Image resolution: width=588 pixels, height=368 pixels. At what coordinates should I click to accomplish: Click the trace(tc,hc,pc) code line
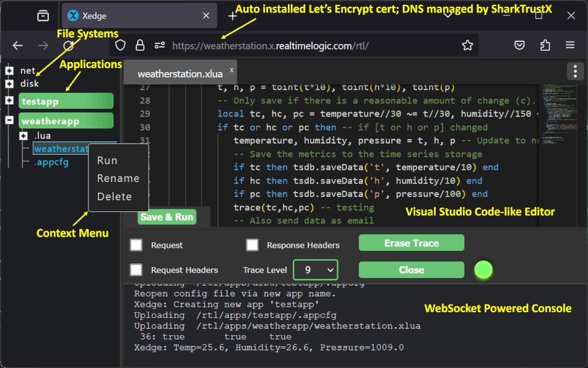pos(304,208)
